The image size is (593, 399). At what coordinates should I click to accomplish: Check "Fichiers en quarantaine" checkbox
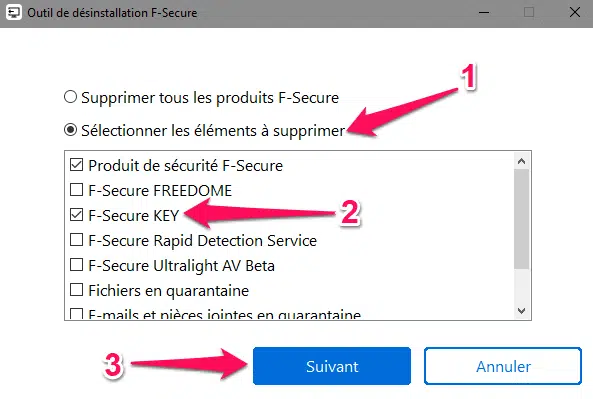click(x=76, y=290)
